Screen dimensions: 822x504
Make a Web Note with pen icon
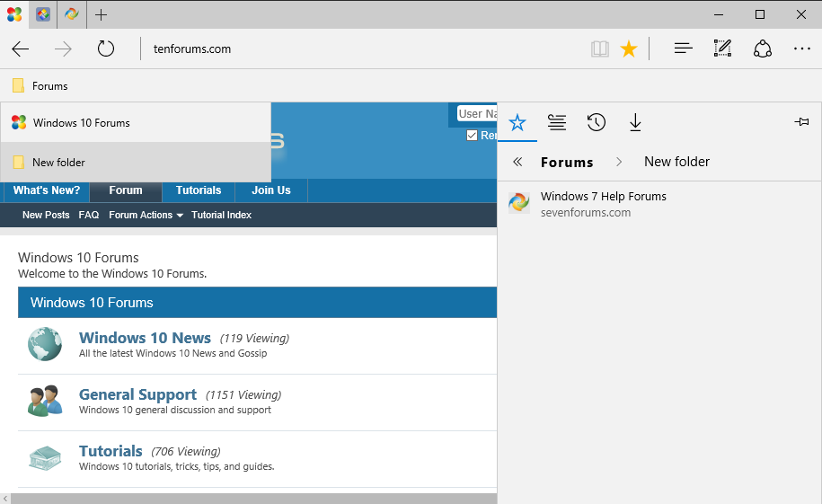pos(722,49)
